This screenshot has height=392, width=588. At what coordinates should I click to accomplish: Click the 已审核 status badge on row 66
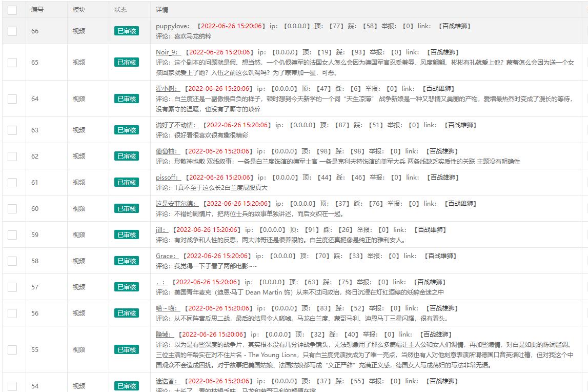(126, 31)
